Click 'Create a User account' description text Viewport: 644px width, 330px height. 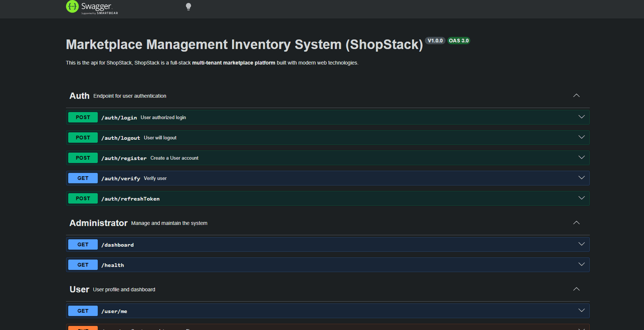point(174,158)
